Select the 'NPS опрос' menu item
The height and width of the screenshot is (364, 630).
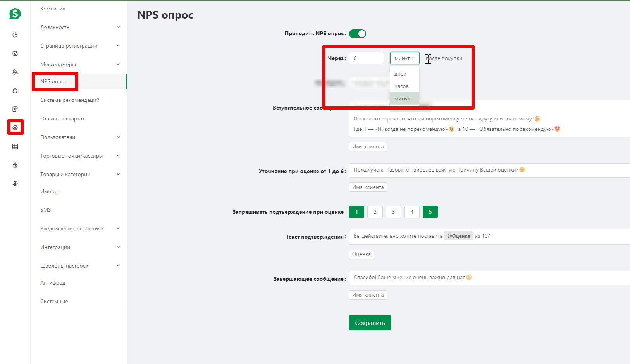(54, 81)
